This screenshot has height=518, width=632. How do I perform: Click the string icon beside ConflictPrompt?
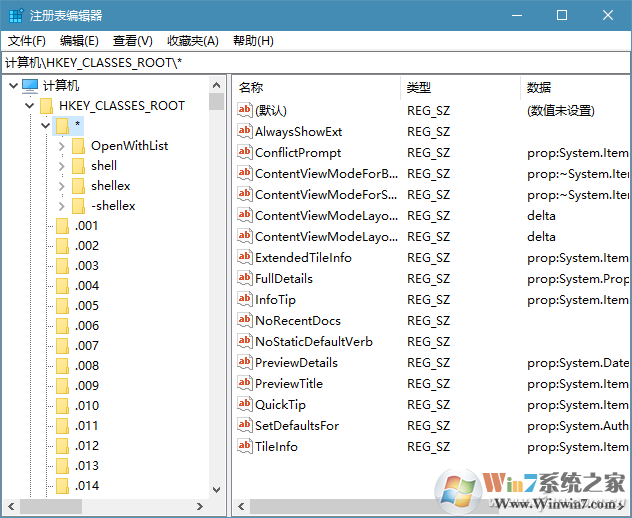point(245,152)
